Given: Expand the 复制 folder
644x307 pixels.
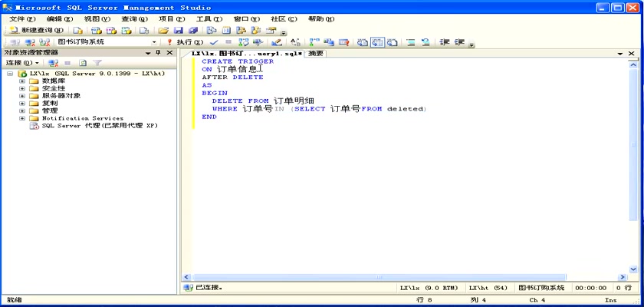Looking at the screenshot, I should click(x=21, y=103).
